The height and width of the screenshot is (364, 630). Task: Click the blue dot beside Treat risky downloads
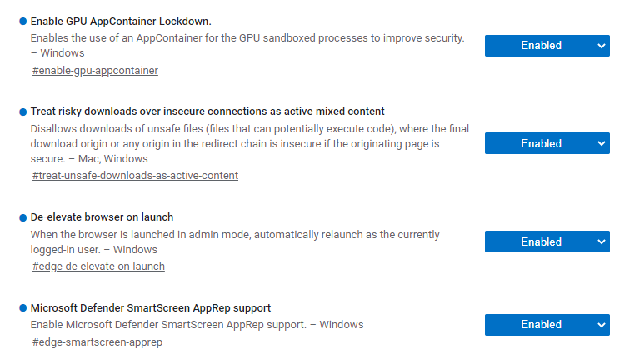coord(22,111)
